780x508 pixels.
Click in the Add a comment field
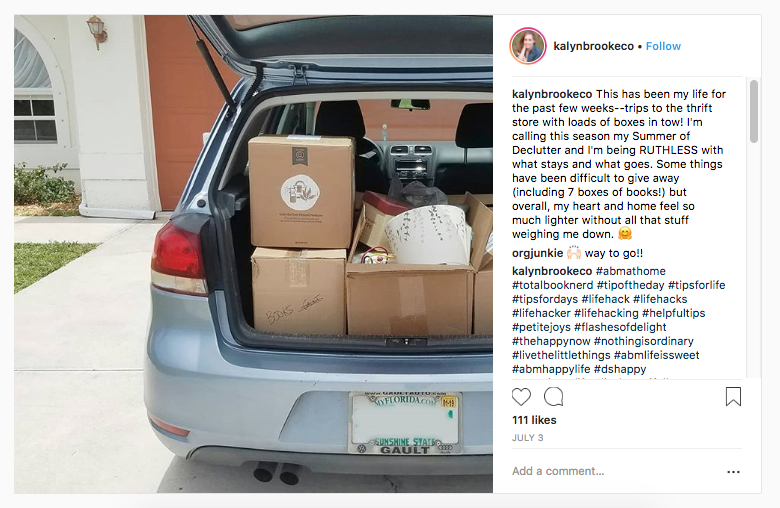[x=617, y=471]
